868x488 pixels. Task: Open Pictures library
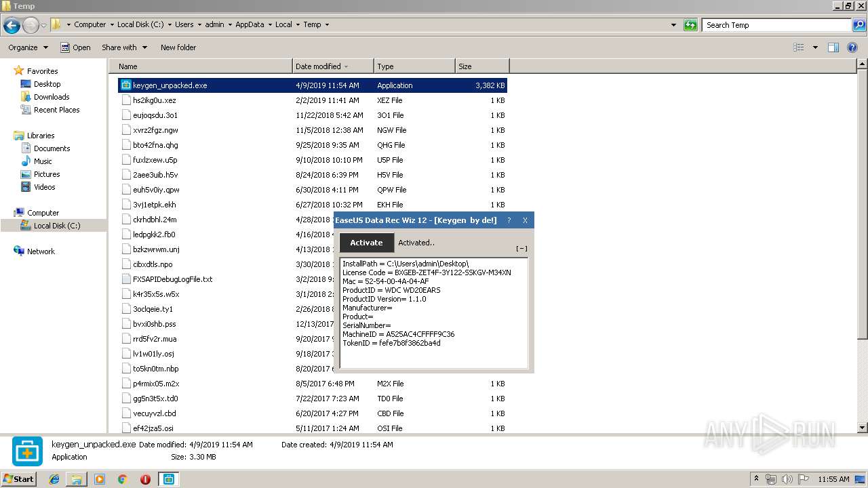[47, 174]
